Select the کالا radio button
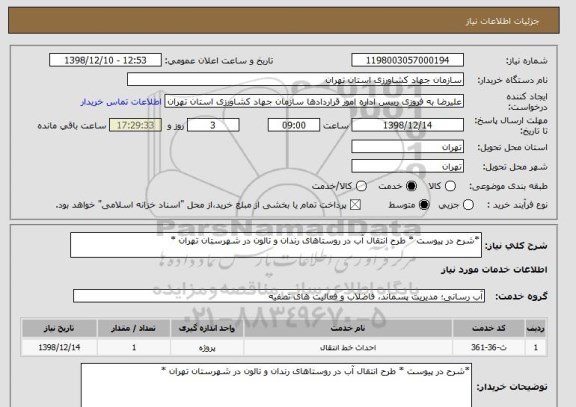The width and height of the screenshot is (576, 407). coord(450,186)
